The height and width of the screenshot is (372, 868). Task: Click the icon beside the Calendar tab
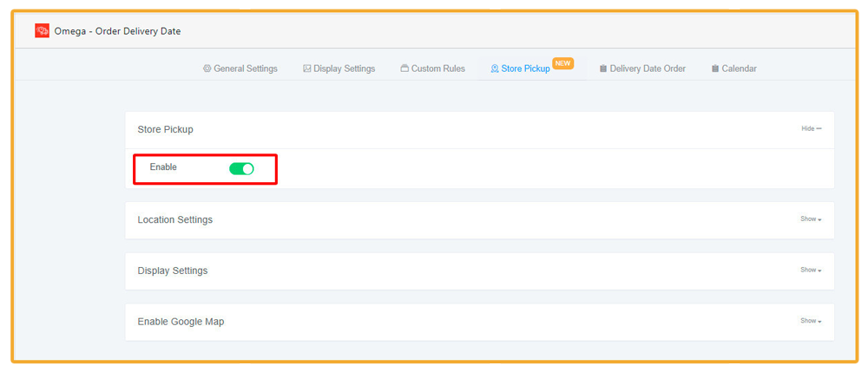(715, 69)
